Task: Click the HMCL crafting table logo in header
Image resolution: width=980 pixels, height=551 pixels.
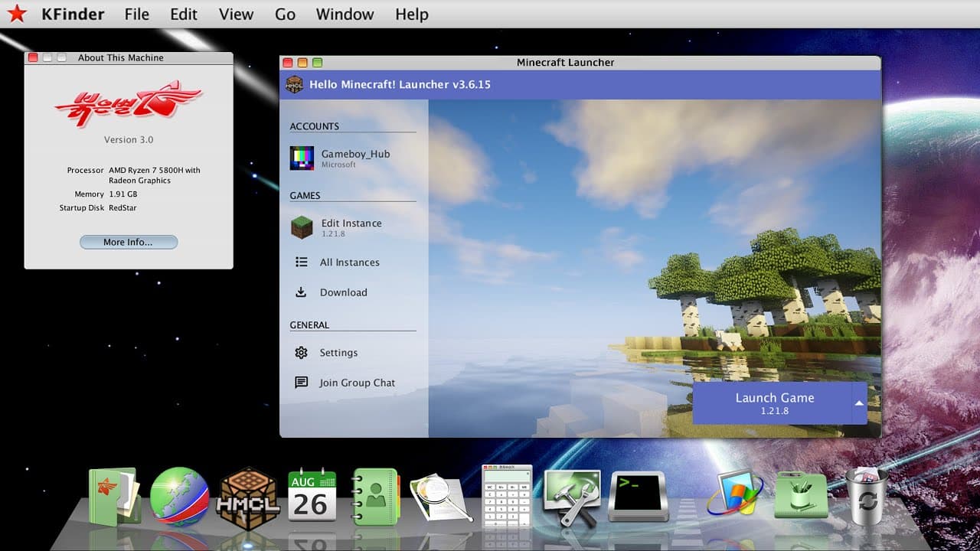Action: (x=294, y=84)
